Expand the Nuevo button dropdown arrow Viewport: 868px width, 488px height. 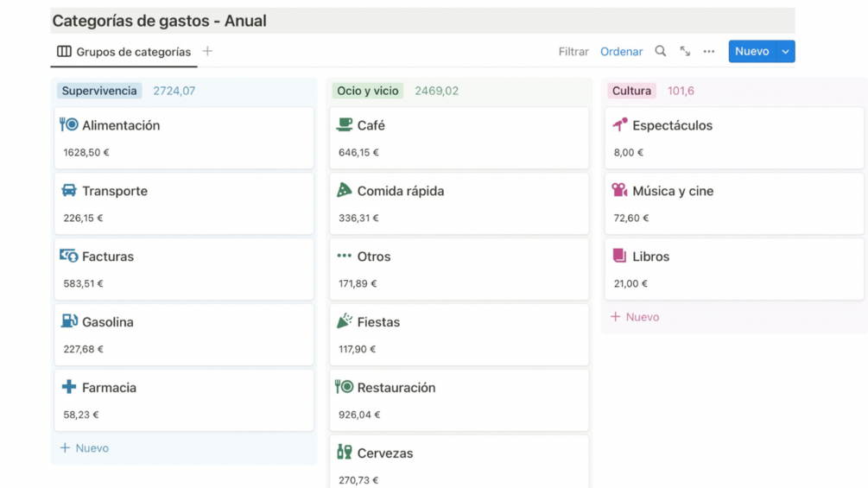click(785, 52)
